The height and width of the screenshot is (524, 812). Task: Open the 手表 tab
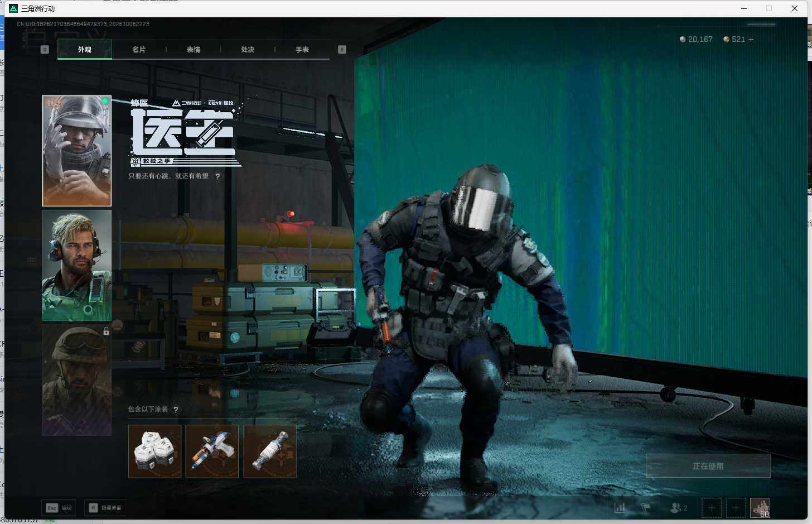coord(302,50)
